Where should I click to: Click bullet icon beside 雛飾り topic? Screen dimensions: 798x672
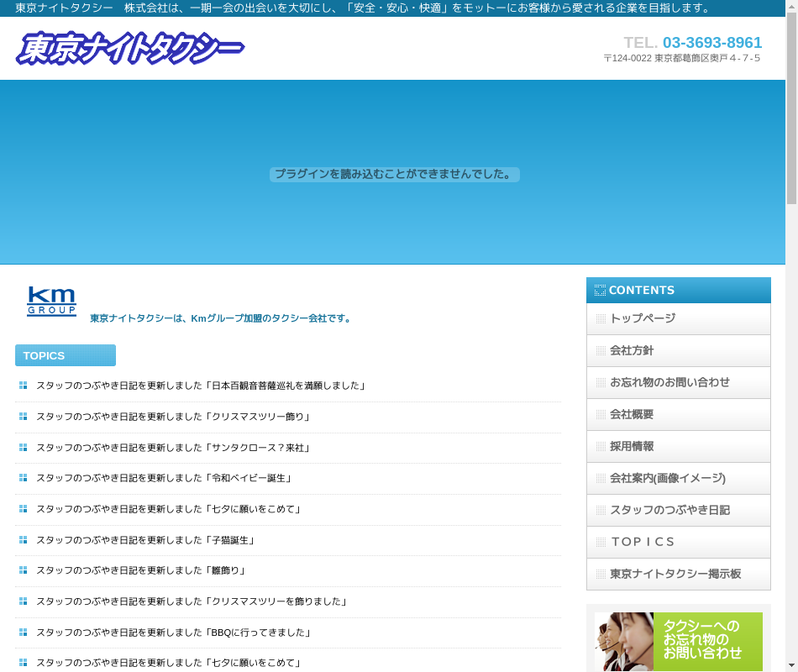click(x=23, y=570)
